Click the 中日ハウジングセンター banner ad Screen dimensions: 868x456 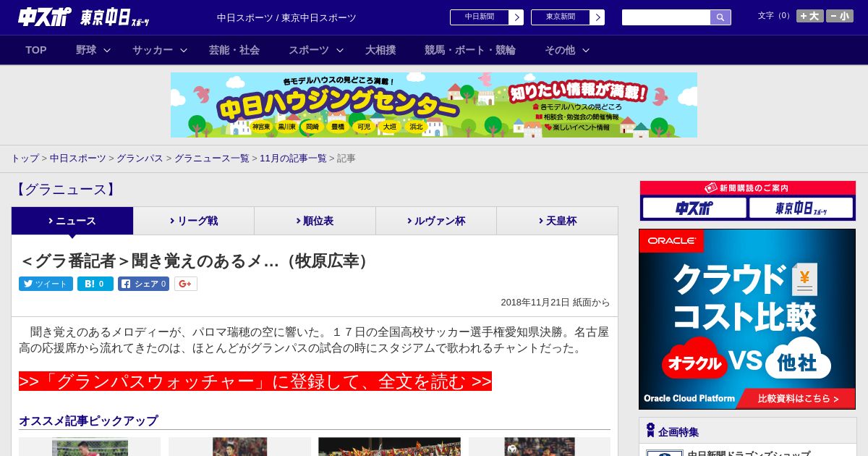tap(434, 105)
